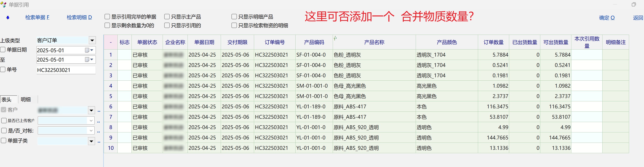Viewport: 644px width, 167px height.
Task: Click the '..' browse button beside 单据子类
Action: point(99,142)
